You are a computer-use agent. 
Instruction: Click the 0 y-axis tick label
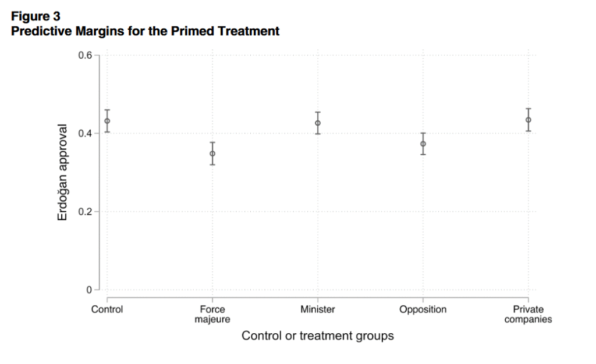point(89,290)
